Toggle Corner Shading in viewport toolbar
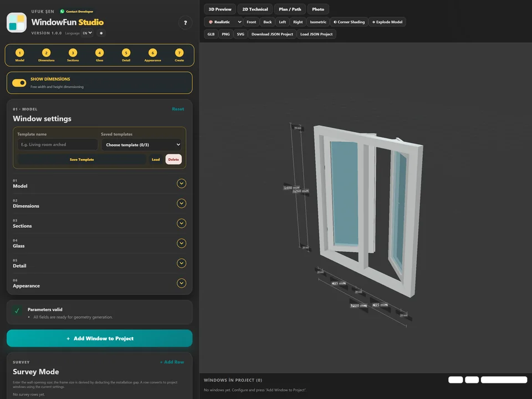Viewport: 532px width, 399px height. (349, 22)
